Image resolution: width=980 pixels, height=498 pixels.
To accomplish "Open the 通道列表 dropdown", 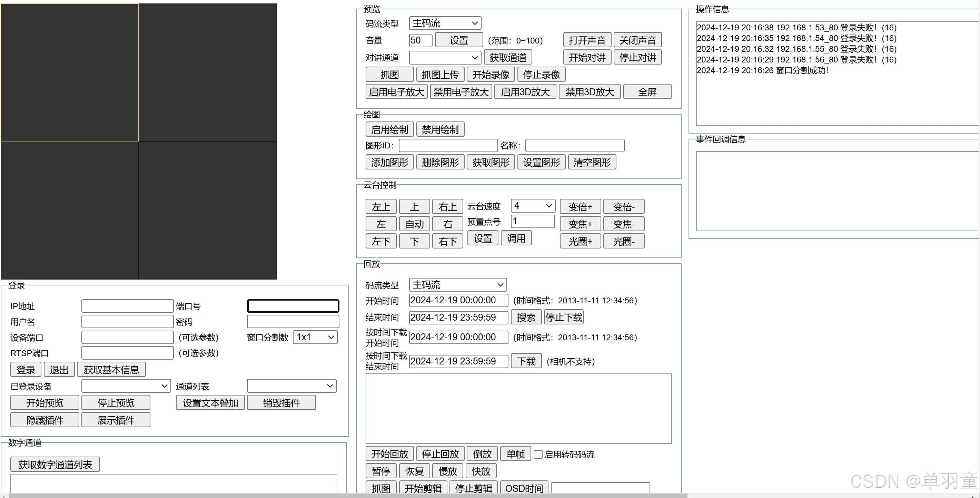I will (291, 386).
